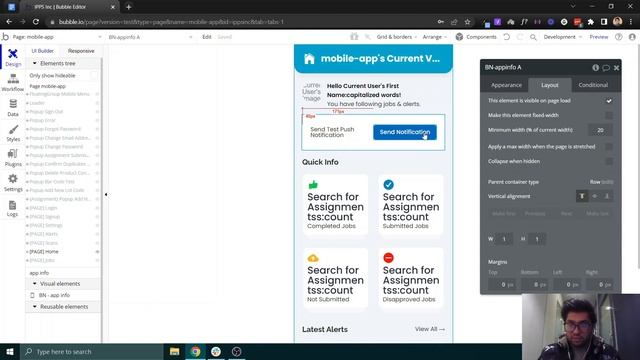The height and width of the screenshot is (360, 640).
Task: Show element info in property panel
Action: coord(596,68)
